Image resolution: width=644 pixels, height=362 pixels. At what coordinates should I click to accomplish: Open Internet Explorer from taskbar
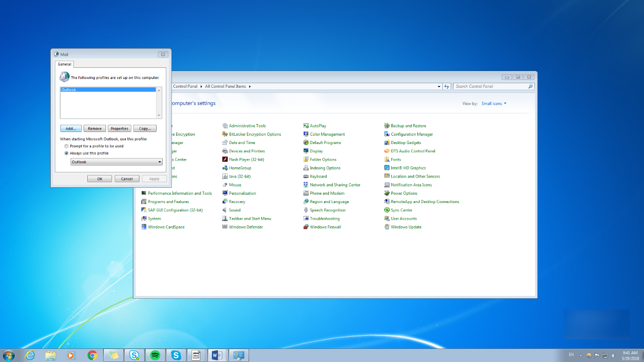30,355
